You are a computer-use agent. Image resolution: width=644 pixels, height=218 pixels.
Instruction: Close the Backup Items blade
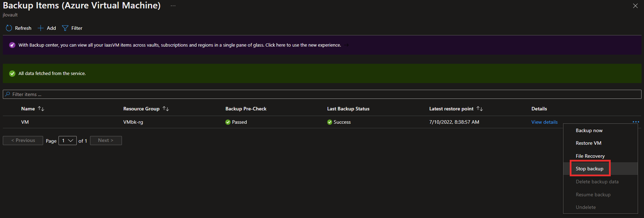[635, 6]
